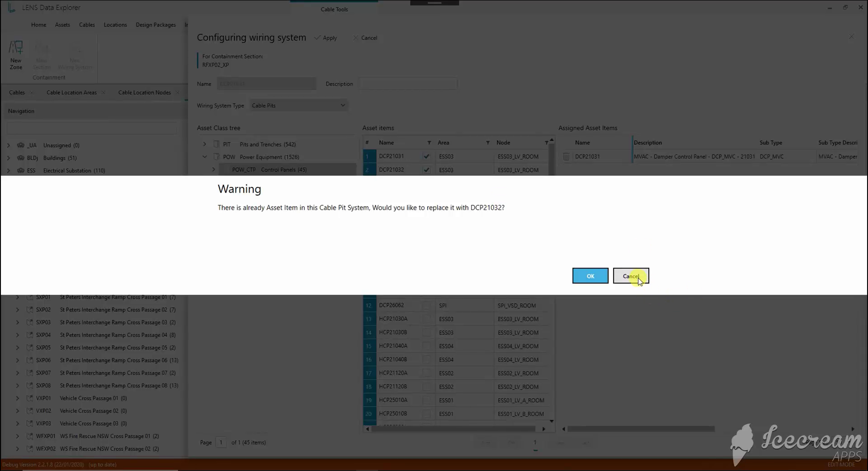Switch to the Cable Location Areas tab
The height and width of the screenshot is (471, 868).
(71, 93)
